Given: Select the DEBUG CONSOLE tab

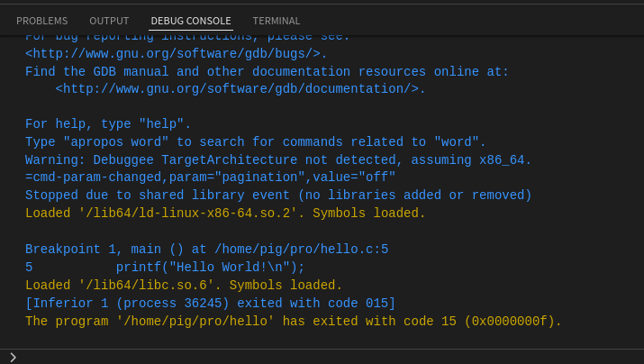Looking at the screenshot, I should click(x=191, y=21).
